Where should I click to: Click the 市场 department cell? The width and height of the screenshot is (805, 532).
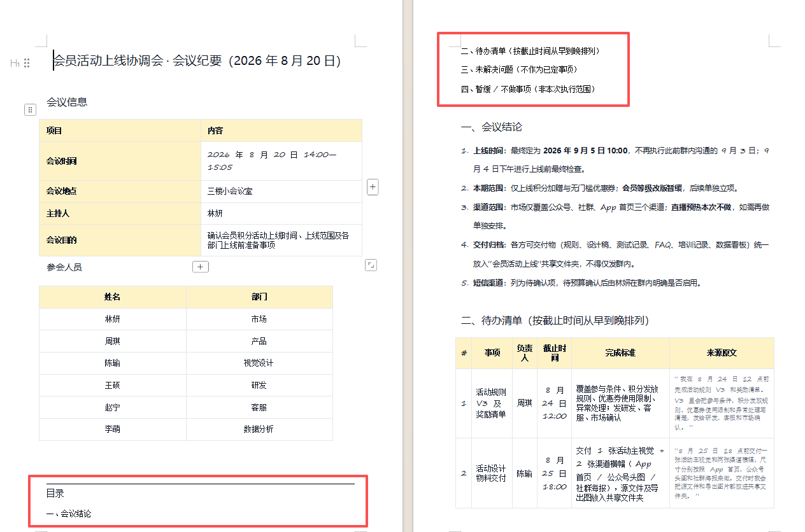tap(259, 319)
